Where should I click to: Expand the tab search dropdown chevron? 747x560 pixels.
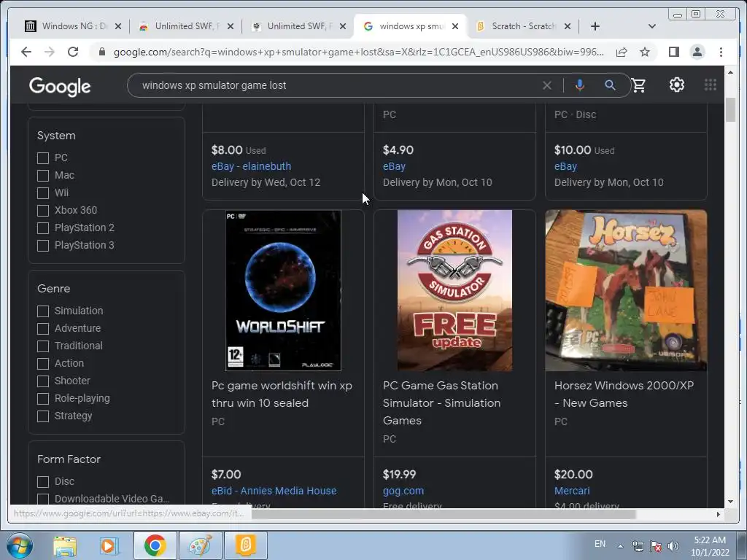click(651, 26)
